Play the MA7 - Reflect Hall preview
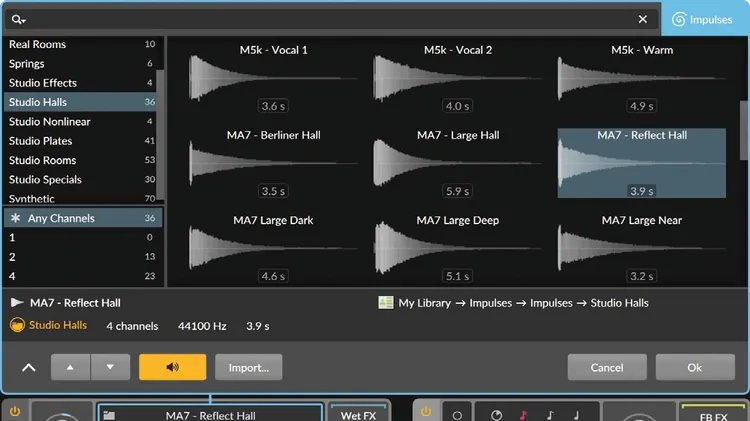 click(x=17, y=302)
